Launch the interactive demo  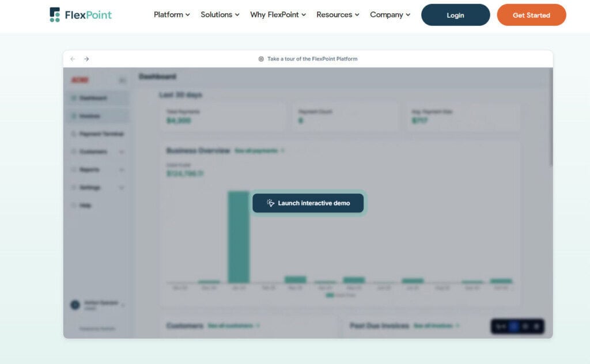pos(308,203)
